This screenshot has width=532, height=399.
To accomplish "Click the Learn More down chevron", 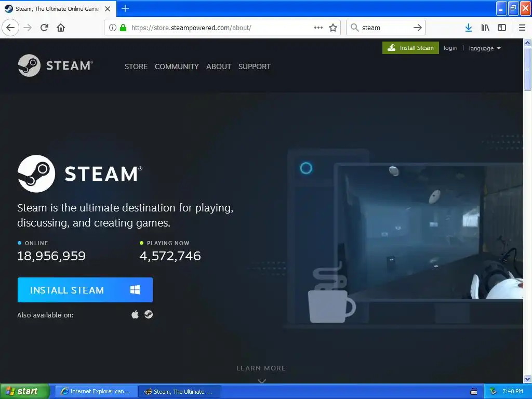I will pos(262,381).
